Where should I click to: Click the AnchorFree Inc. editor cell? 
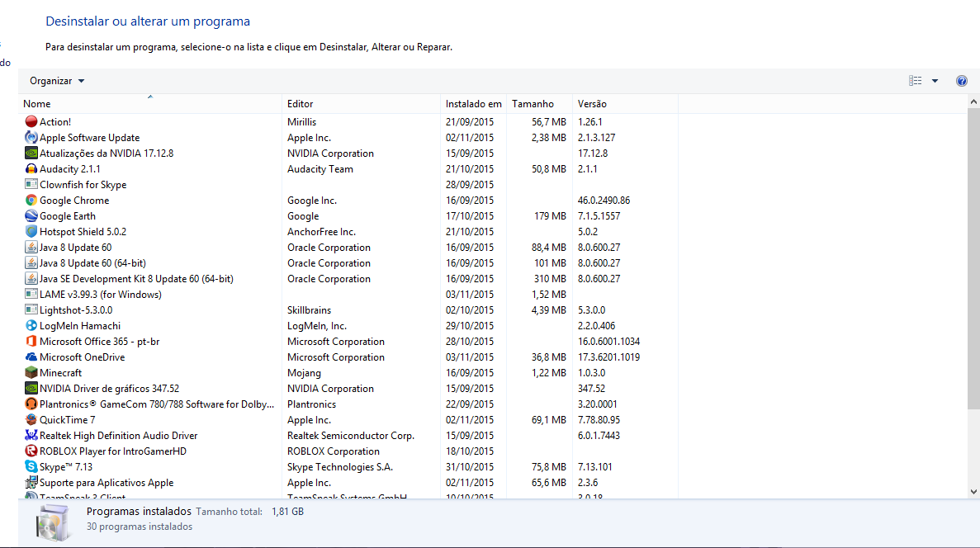321,231
